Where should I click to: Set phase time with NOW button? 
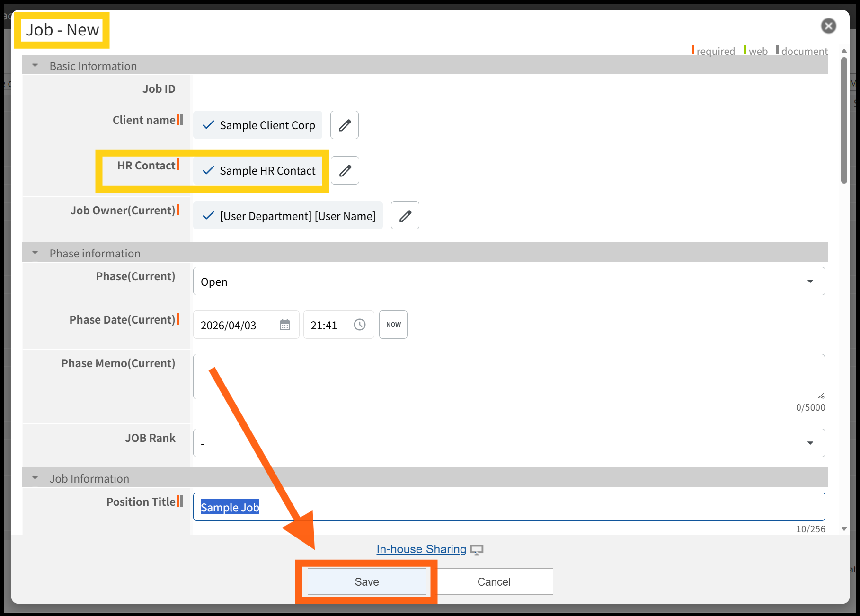click(x=393, y=325)
